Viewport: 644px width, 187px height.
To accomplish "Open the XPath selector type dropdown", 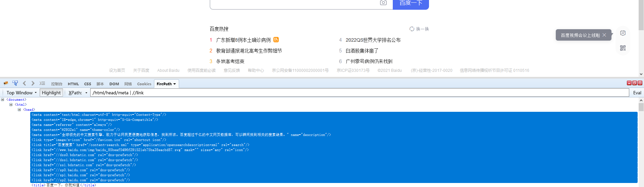I will (x=86, y=93).
